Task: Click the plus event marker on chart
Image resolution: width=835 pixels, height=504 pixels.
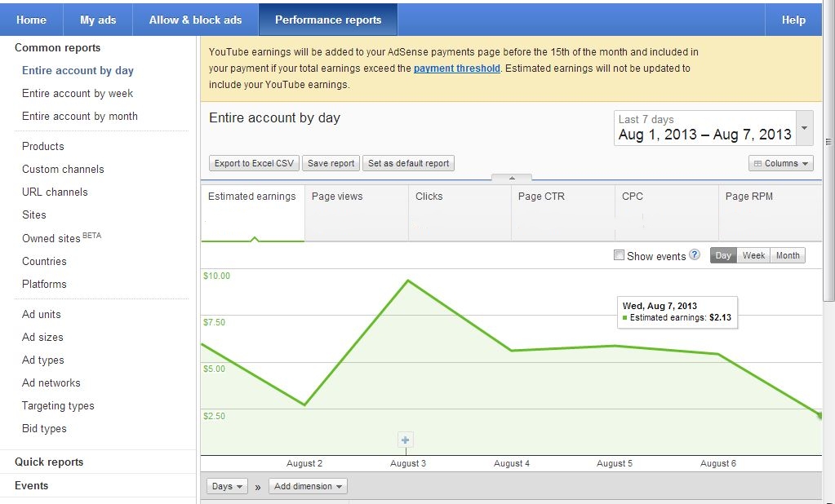Action: click(406, 440)
